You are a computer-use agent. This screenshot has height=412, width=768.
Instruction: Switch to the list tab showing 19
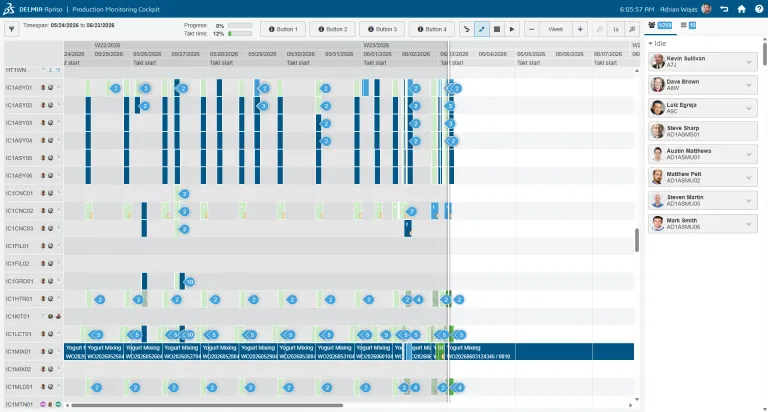(688, 25)
